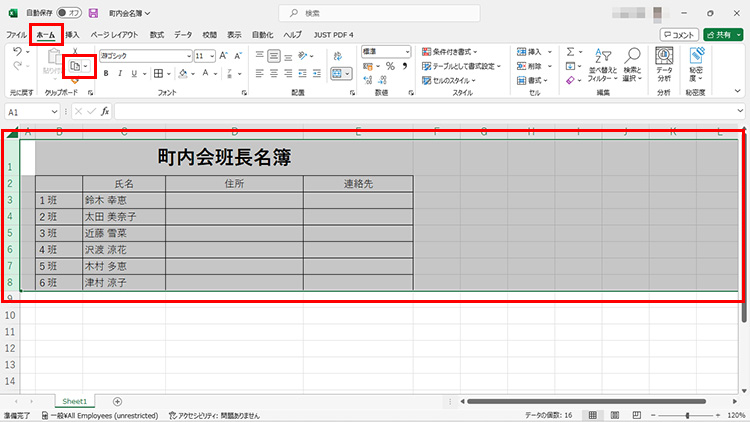This screenshot has width=750, height=422.
Task: Click the コメント (Comments) button
Action: click(x=680, y=34)
